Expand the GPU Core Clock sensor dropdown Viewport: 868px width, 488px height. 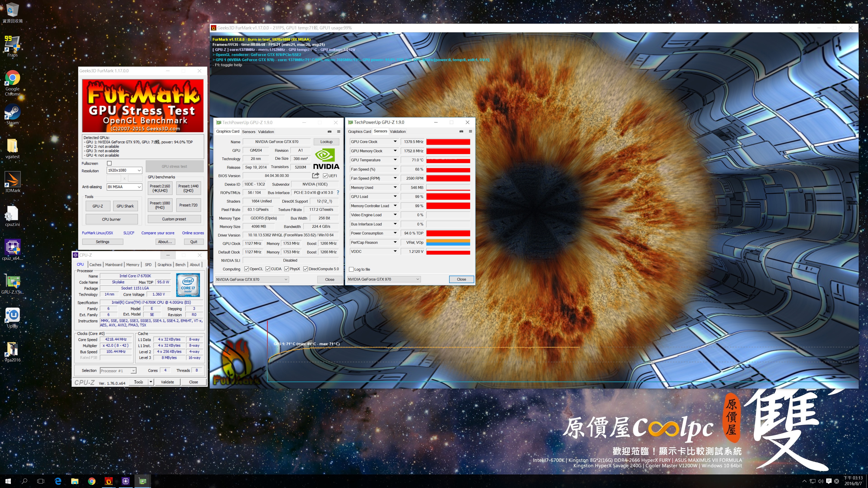[395, 142]
